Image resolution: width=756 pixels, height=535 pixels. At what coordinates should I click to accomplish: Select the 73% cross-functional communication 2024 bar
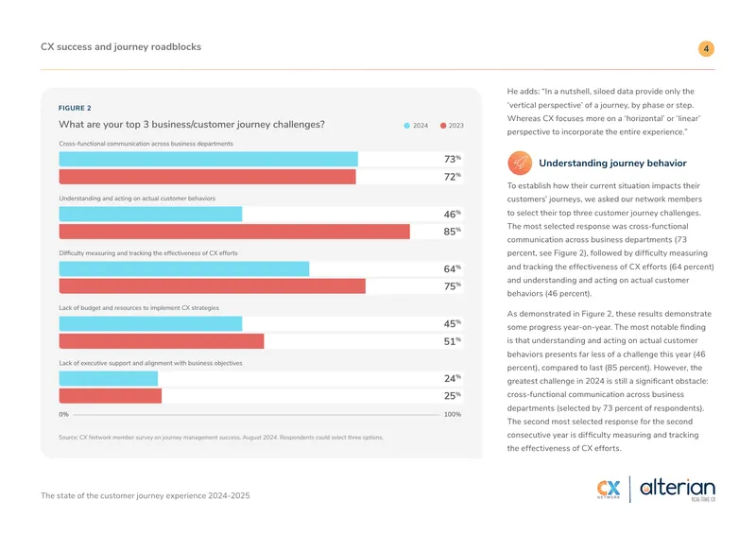point(208,159)
